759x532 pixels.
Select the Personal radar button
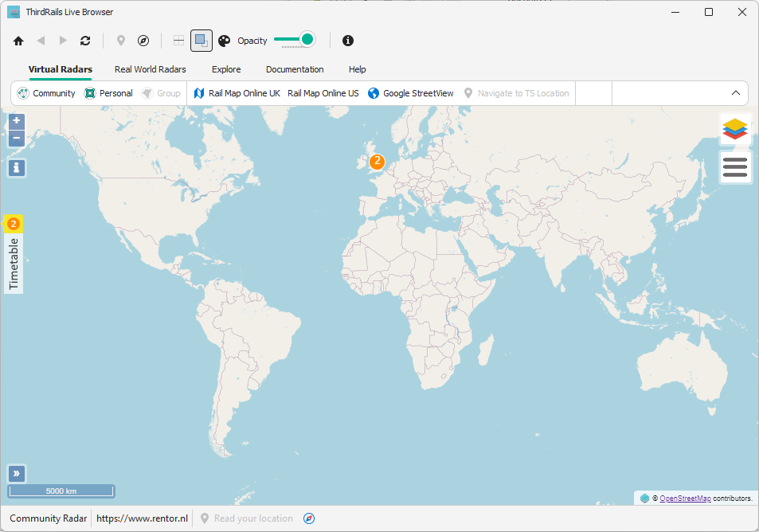point(108,93)
